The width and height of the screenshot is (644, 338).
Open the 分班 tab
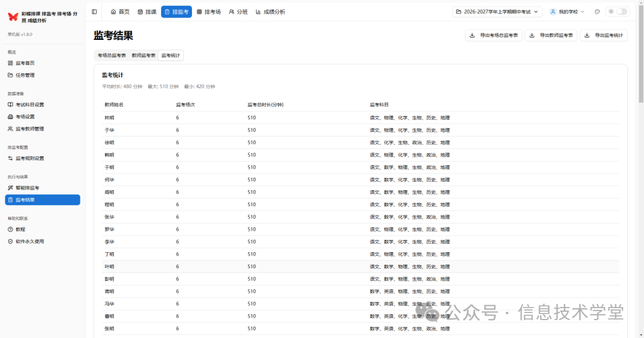click(238, 12)
